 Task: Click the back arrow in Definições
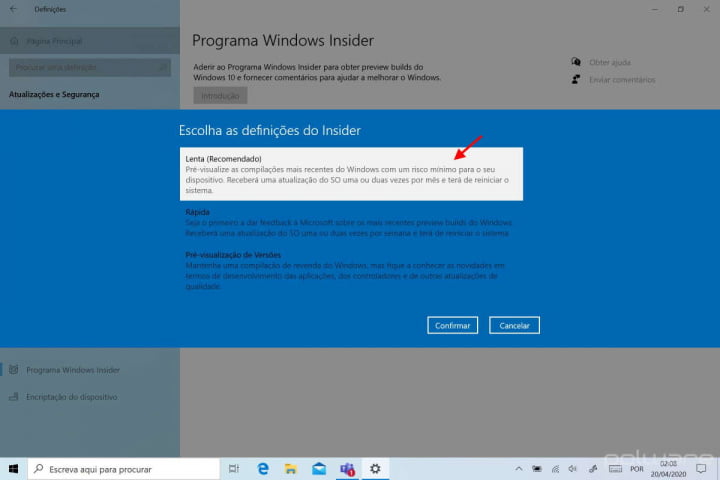point(13,9)
